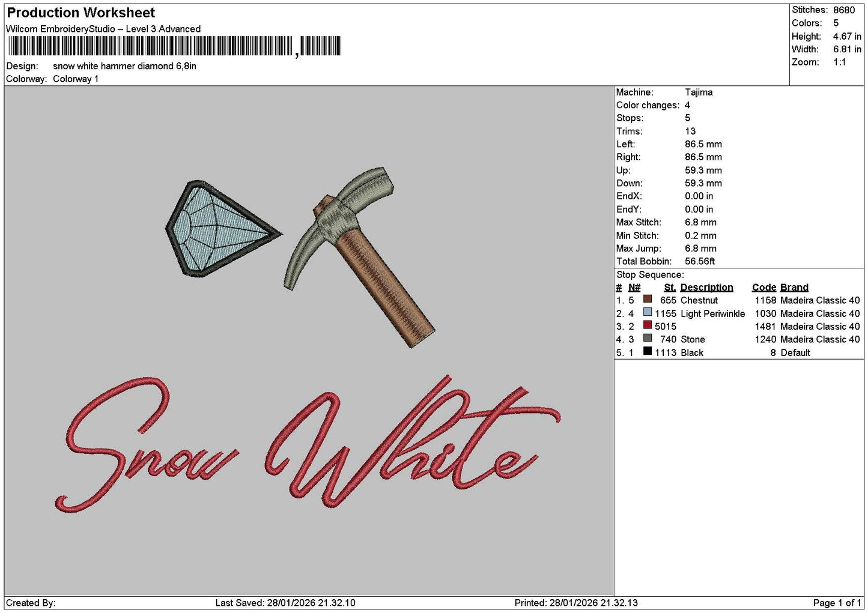The width and height of the screenshot is (868, 613).
Task: Click the red 5015 color swatch
Action: 648,325
